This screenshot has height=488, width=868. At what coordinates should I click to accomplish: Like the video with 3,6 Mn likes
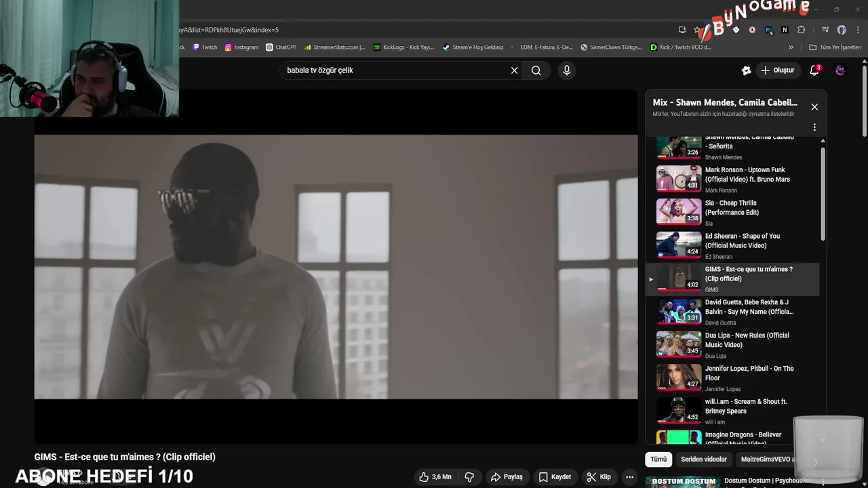435,477
